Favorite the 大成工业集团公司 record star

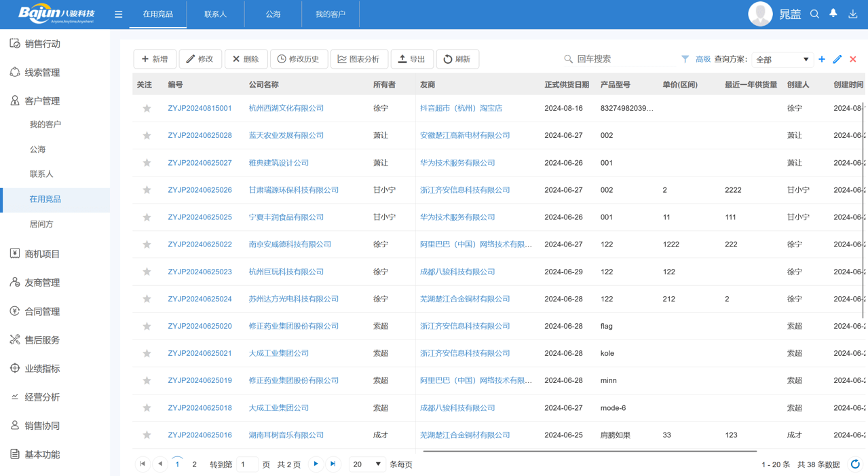147,353
